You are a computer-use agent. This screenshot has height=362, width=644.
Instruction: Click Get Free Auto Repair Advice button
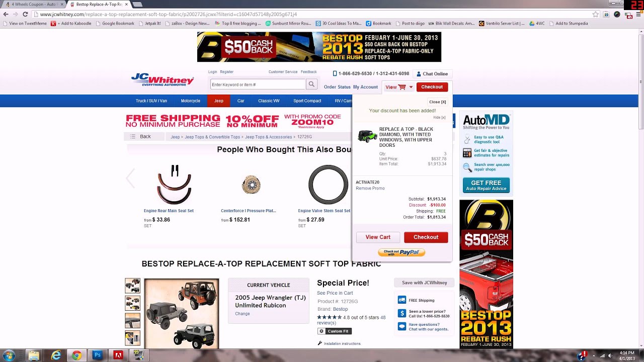[486, 186]
